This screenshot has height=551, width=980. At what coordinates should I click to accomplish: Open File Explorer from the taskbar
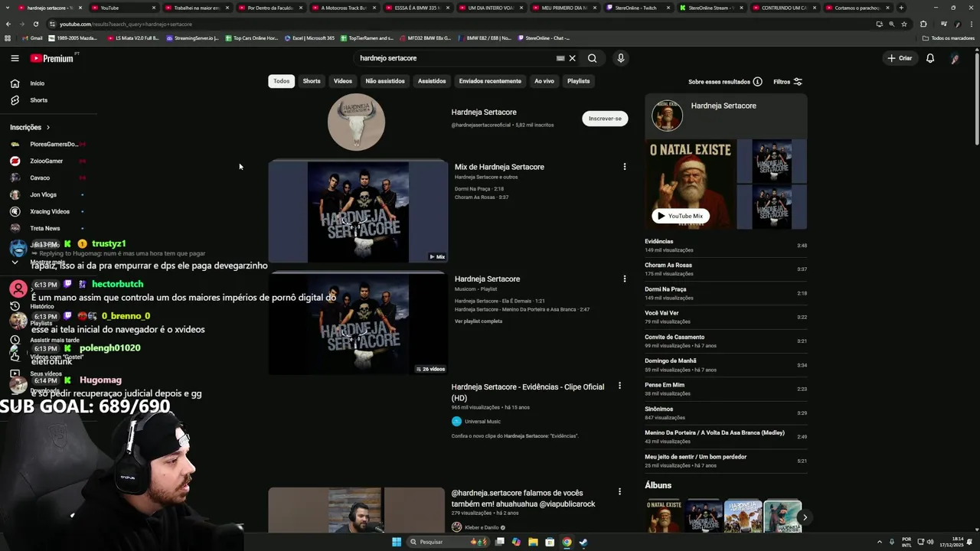533,542
